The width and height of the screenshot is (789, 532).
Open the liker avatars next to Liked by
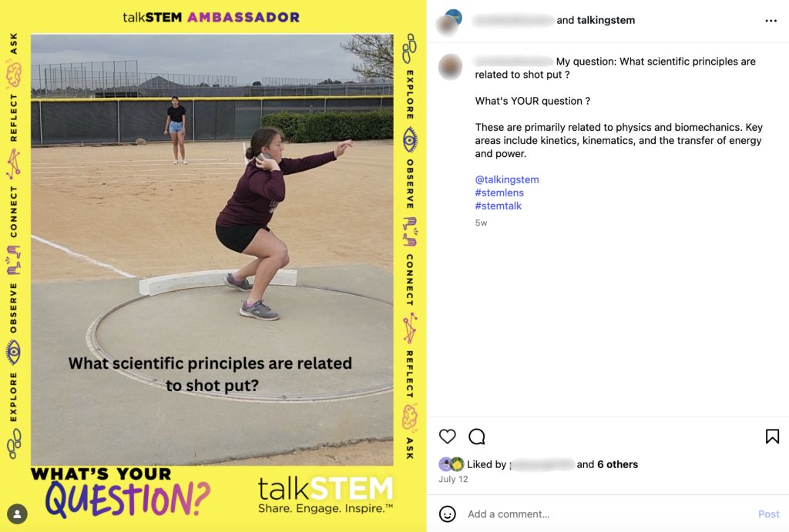click(x=451, y=463)
